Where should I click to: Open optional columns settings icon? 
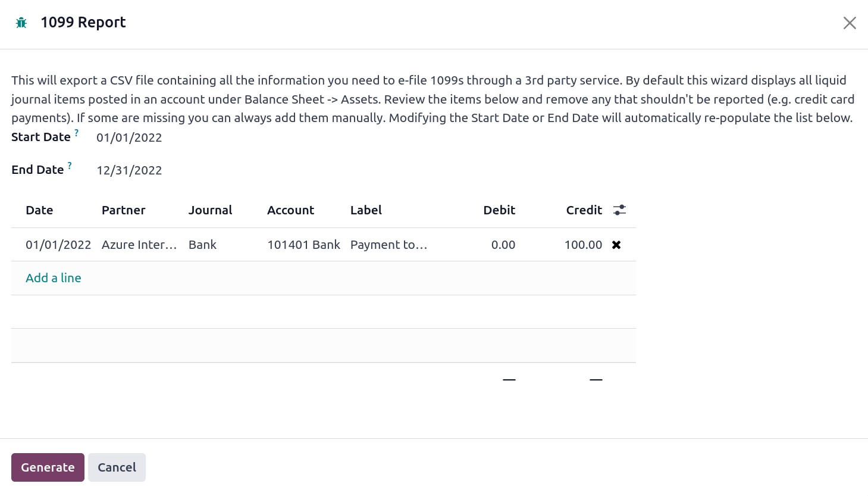pos(619,210)
